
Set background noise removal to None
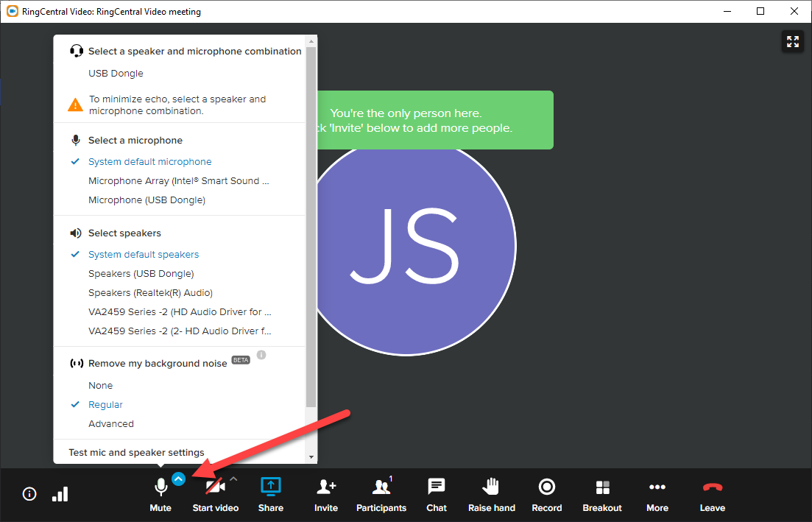pyautogui.click(x=100, y=385)
